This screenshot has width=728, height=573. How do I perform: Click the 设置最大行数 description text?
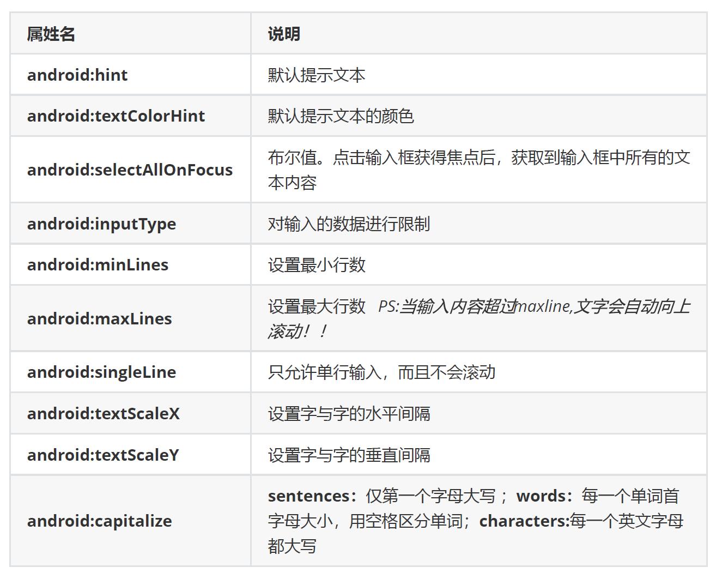pyautogui.click(x=317, y=306)
